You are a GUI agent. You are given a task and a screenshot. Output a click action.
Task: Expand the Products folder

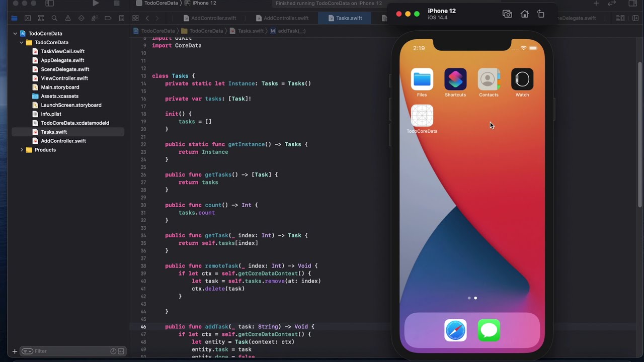(x=22, y=150)
